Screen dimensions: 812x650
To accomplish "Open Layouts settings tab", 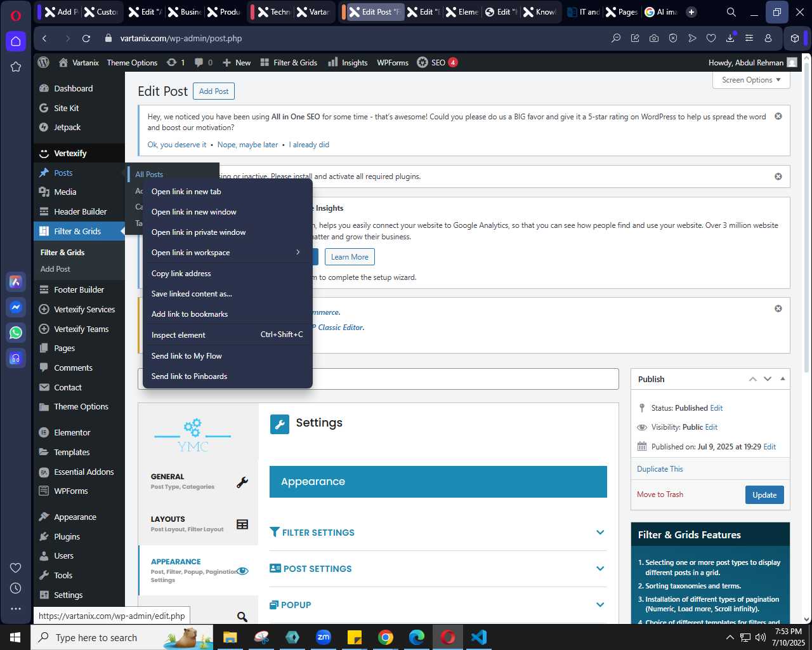I will pos(198,524).
